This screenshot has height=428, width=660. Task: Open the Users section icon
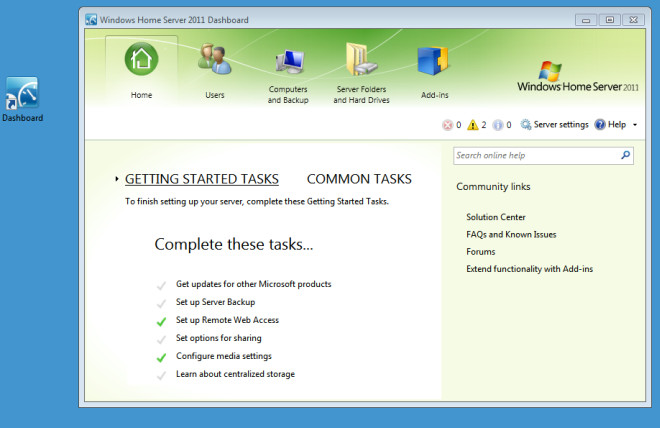point(215,59)
